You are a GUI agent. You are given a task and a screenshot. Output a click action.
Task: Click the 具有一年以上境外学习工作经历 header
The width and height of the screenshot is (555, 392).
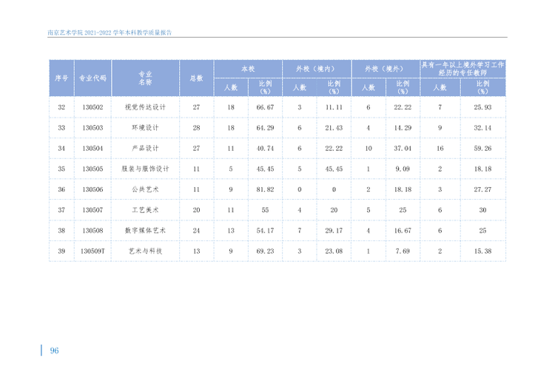point(462,69)
